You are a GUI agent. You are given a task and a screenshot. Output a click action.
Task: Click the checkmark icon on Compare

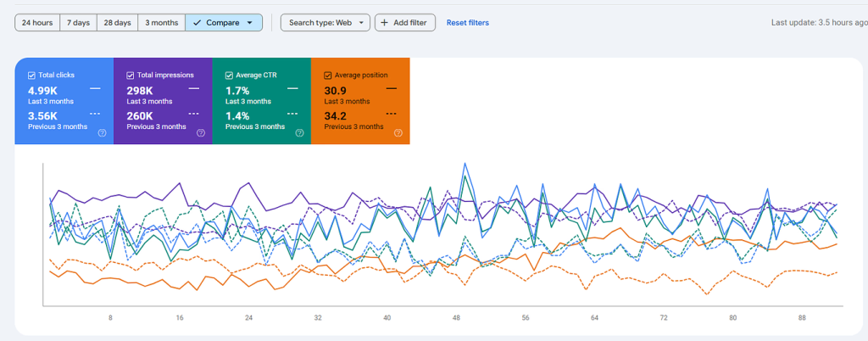(x=197, y=23)
